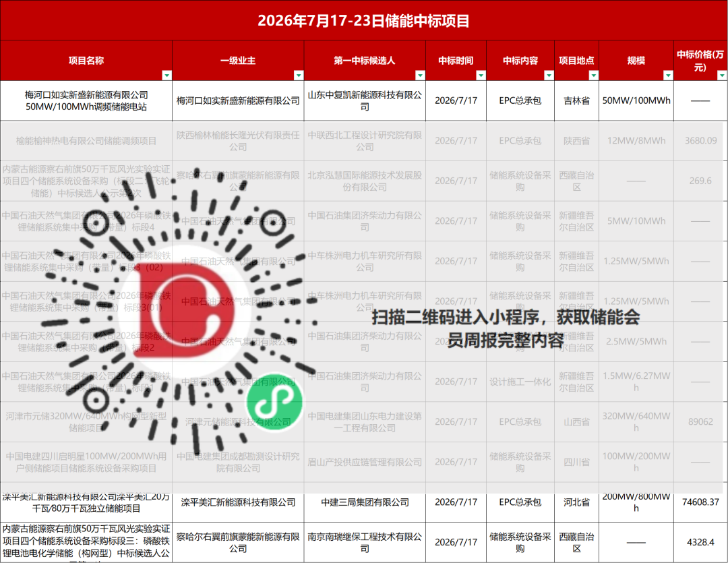Open the 规模 column filter dropdown

pyautogui.click(x=668, y=76)
